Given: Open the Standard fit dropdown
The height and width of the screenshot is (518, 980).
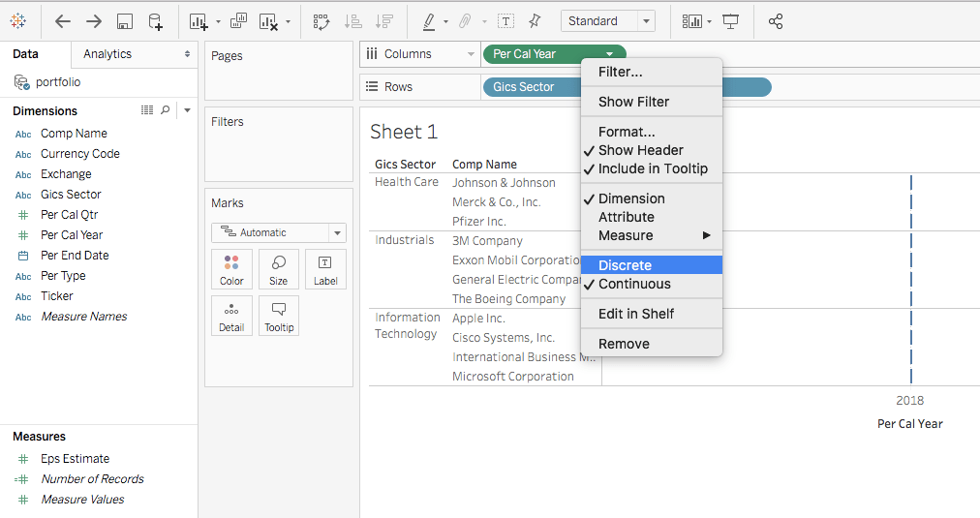Looking at the screenshot, I should [x=607, y=21].
